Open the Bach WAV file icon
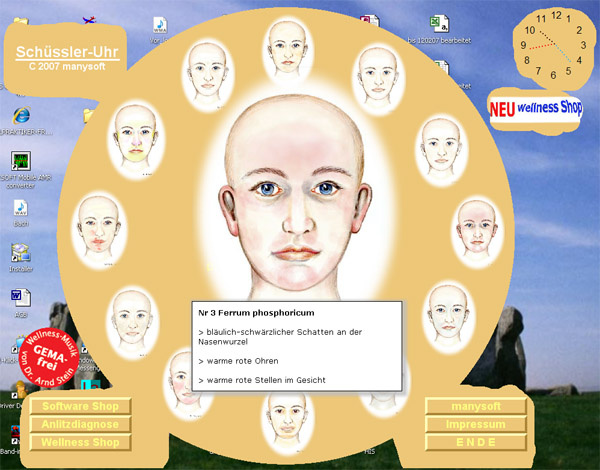The height and width of the screenshot is (470, 600). (21, 208)
